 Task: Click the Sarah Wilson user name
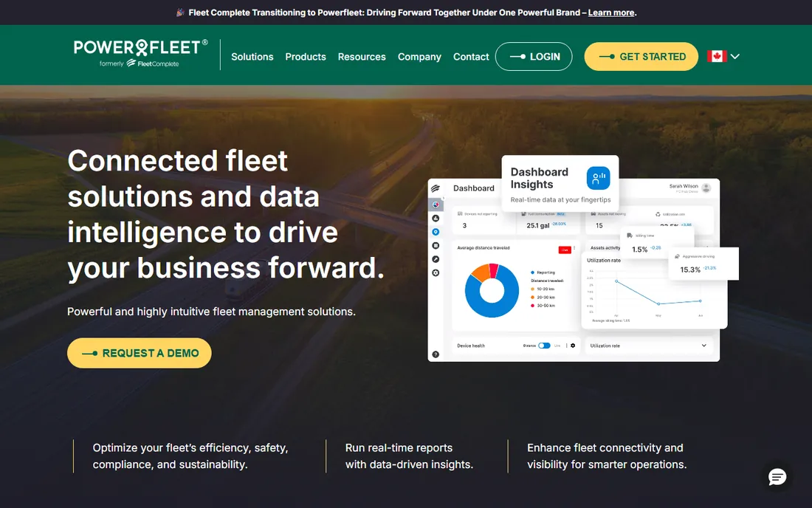(x=684, y=186)
